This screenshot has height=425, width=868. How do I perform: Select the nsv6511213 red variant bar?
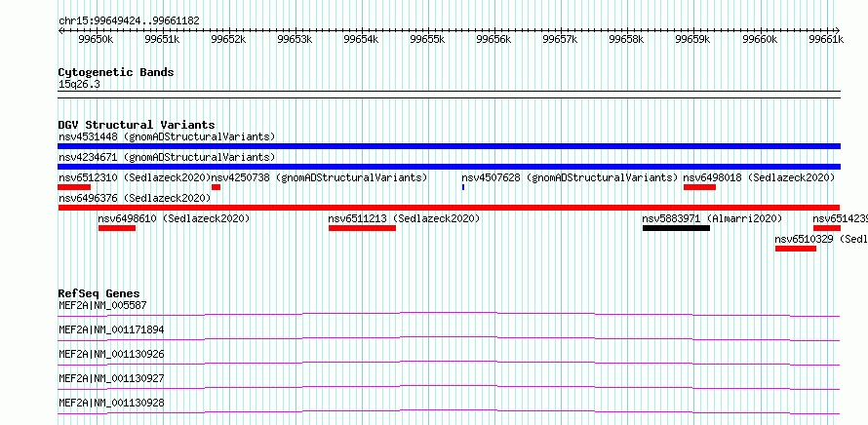coord(362,228)
